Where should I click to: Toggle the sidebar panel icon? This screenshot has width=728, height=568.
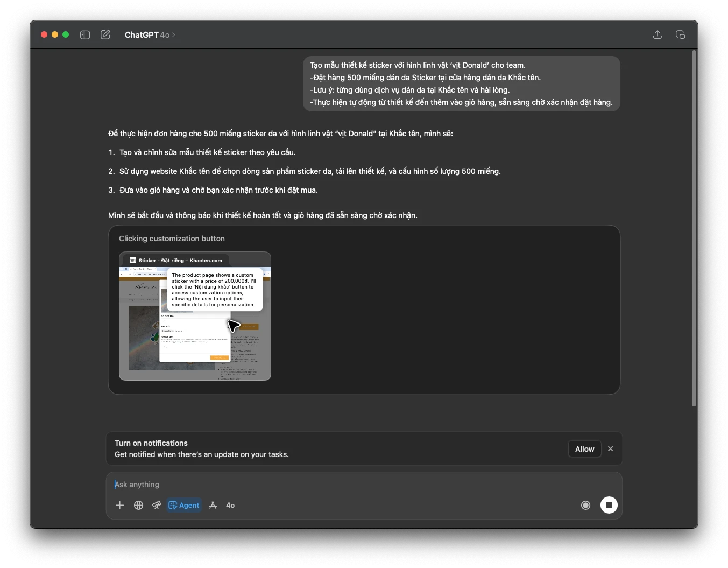(x=85, y=34)
